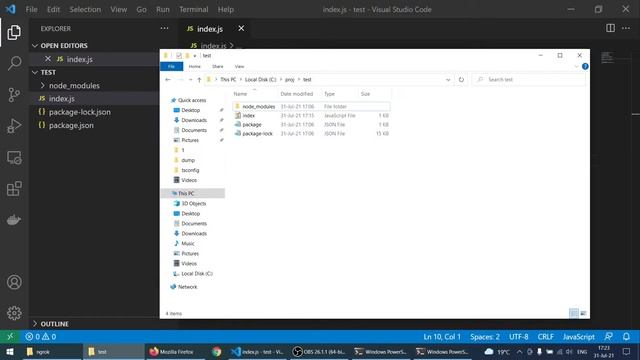The height and width of the screenshot is (360, 640).
Task: Open address bar history dropdown in File Explorer
Action: pos(448,80)
